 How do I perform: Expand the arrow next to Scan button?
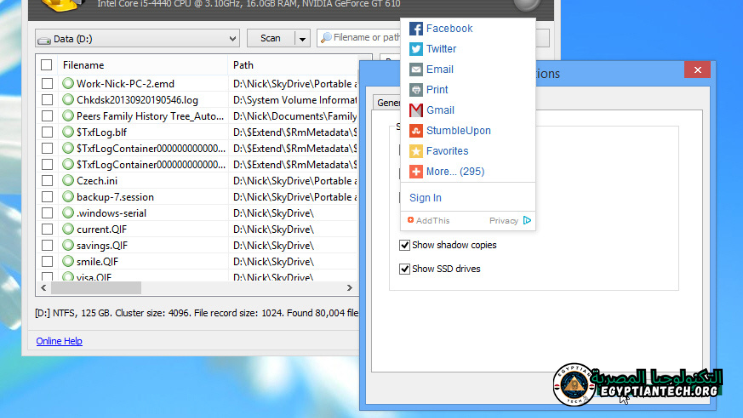(x=302, y=39)
